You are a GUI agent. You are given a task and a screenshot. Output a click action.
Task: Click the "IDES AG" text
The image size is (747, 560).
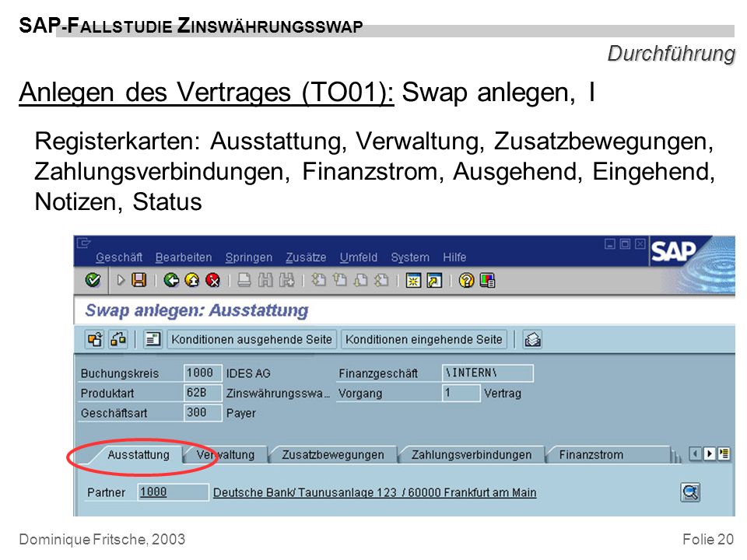point(248,373)
